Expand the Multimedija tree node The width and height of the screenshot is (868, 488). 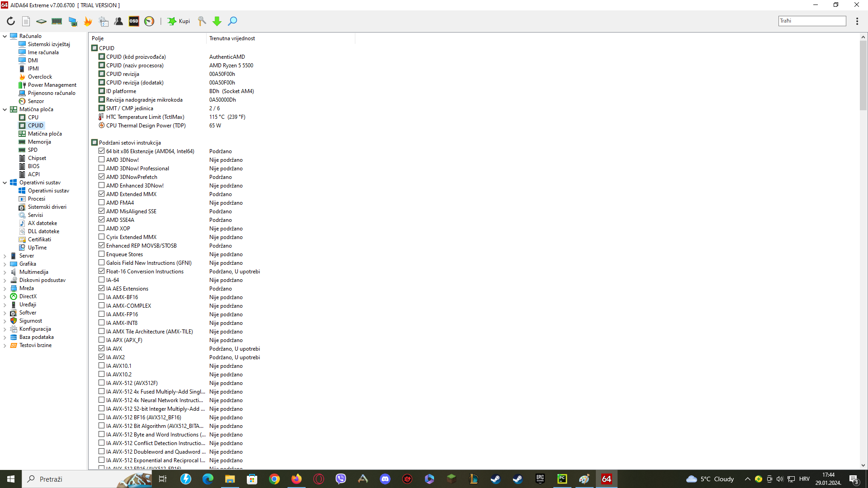(5, 272)
